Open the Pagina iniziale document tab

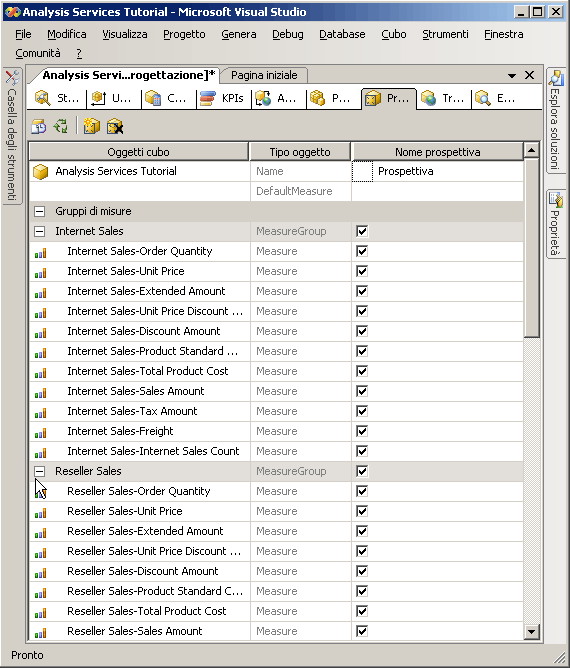point(264,75)
